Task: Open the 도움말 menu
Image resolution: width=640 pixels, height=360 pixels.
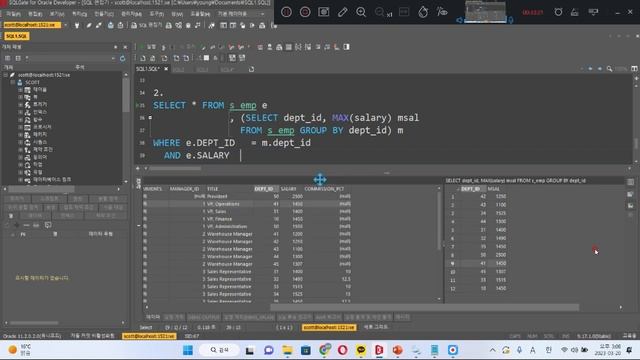Action: click(x=200, y=14)
